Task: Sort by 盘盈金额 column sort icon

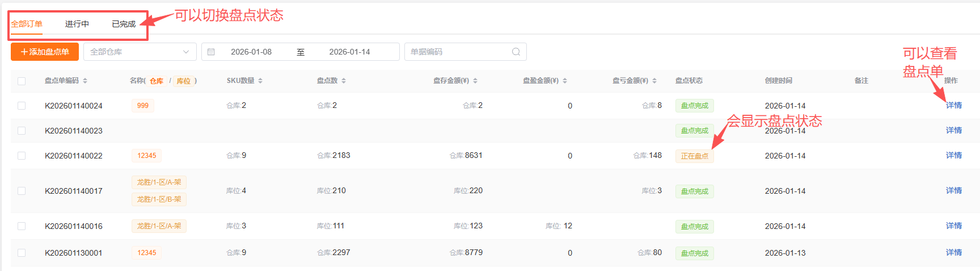Action: click(x=565, y=81)
